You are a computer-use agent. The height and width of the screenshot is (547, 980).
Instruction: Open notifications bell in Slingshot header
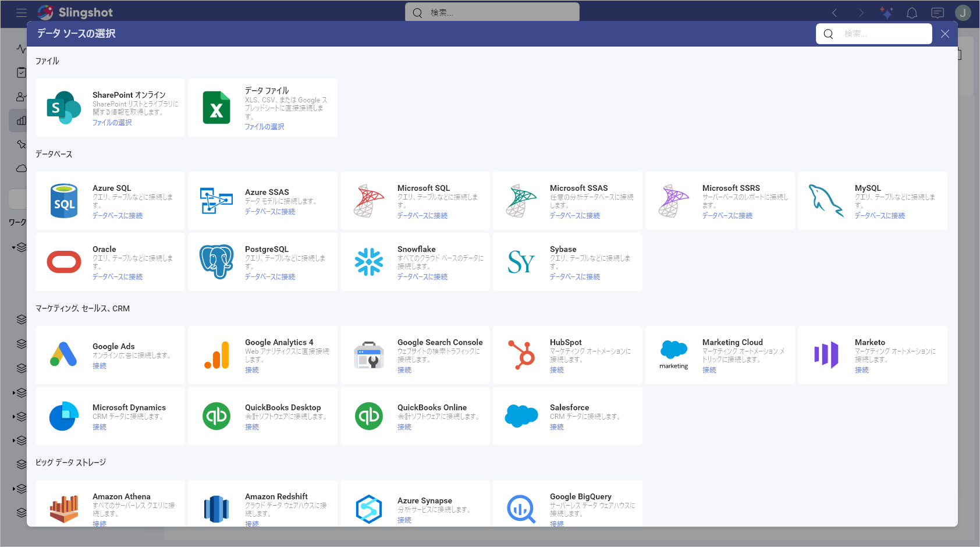coord(912,12)
